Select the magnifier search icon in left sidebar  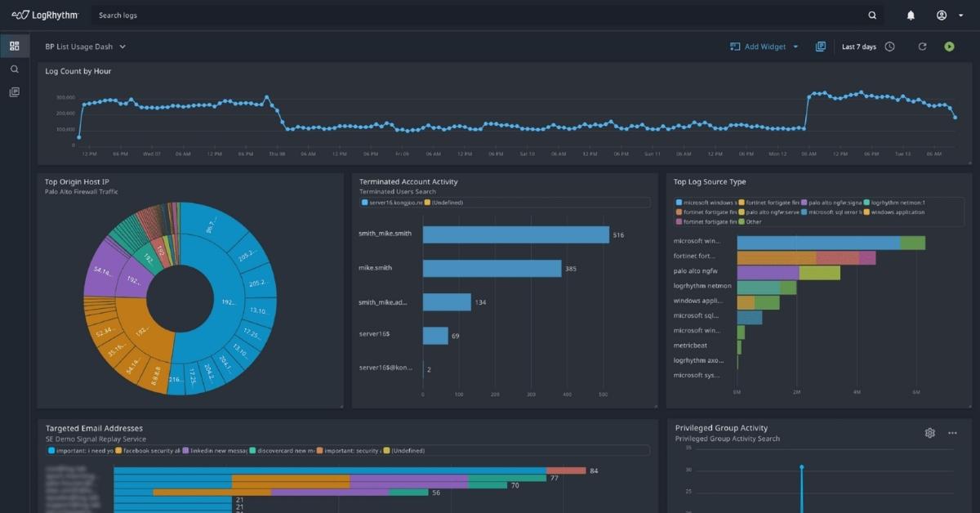(14, 69)
